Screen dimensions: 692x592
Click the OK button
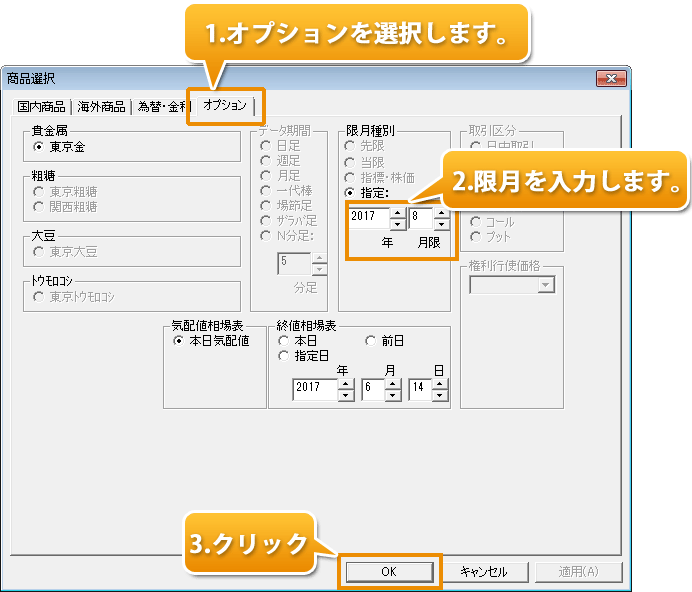coord(389,572)
